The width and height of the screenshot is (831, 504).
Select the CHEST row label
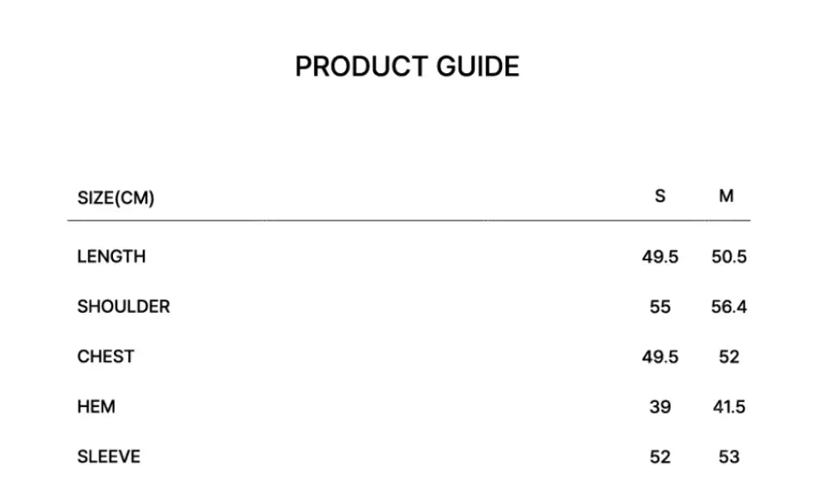[x=106, y=356]
